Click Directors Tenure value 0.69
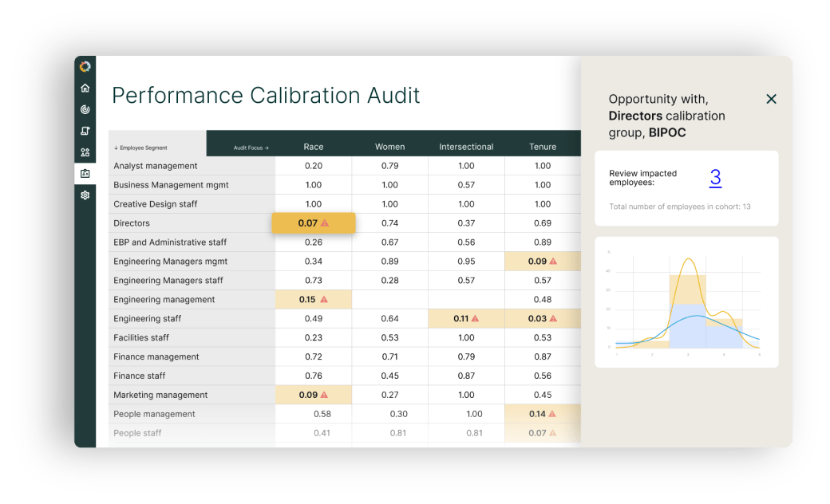This screenshot has height=504, width=830. (543, 223)
